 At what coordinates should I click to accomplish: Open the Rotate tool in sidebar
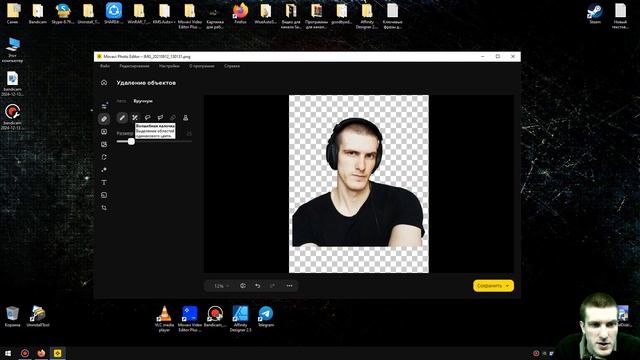coord(104,157)
